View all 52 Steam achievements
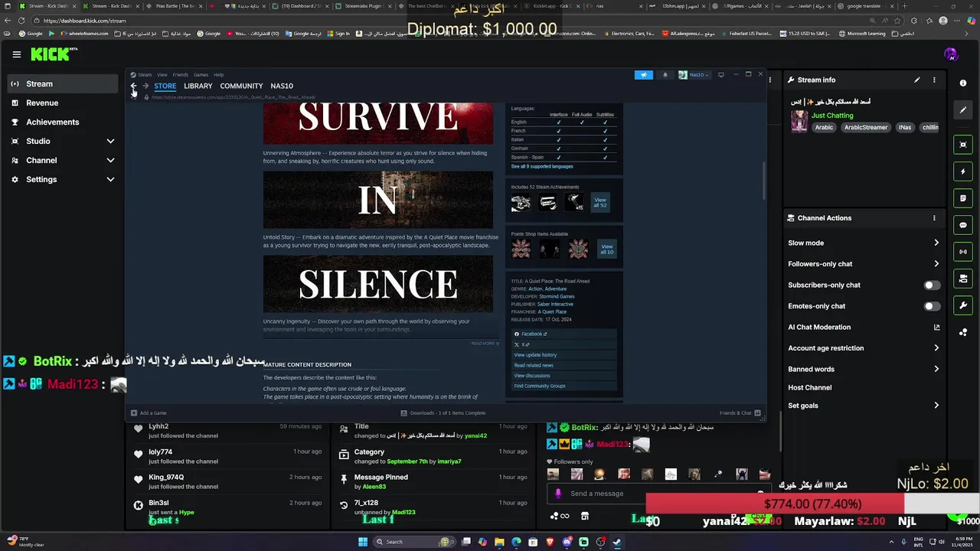Screen dimensions: 980x551 click(600, 202)
